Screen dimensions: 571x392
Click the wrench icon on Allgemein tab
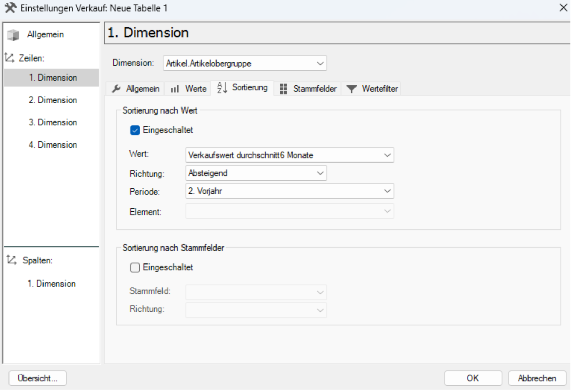click(116, 89)
